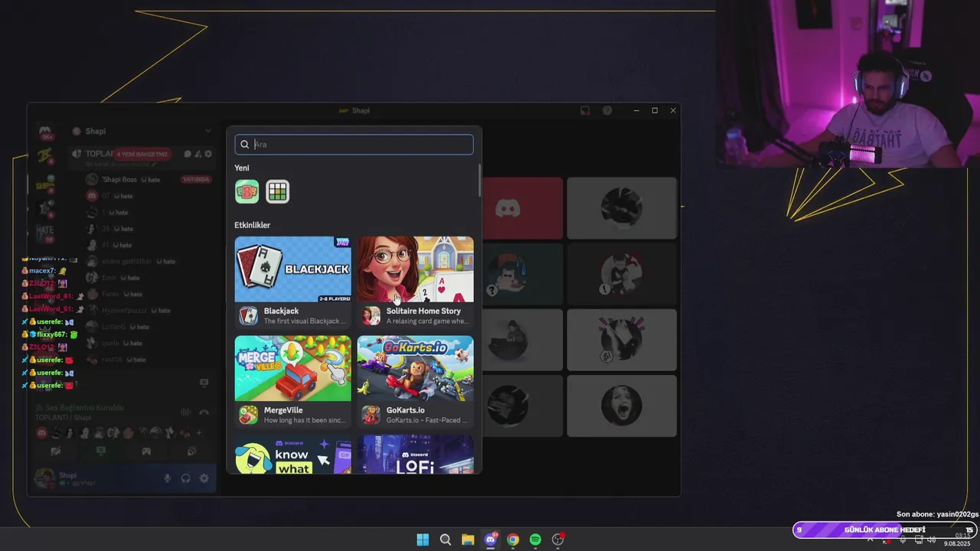Screen dimensions: 980x551
Task: Click the magnifier icon in the search box
Action: (x=245, y=145)
